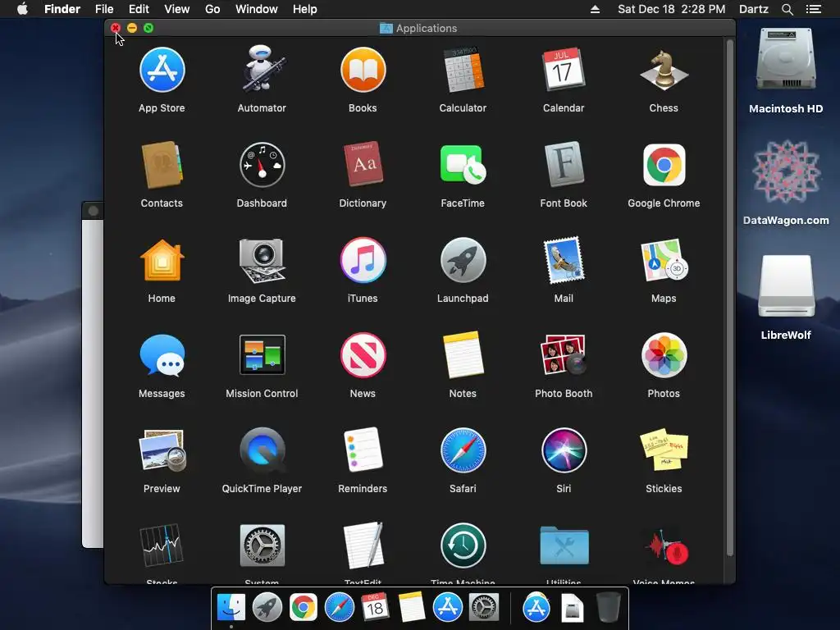
Task: Click the Dictionary app icon
Action: tap(363, 164)
